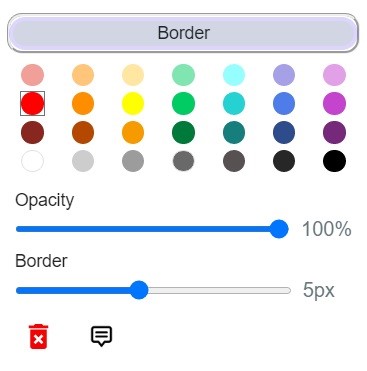Pick the pastel pink color swatch

32,75
